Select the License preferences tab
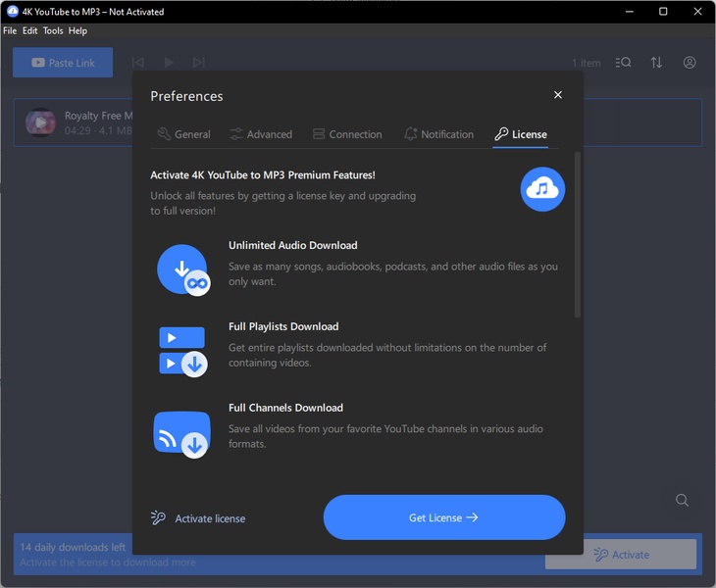Image resolution: width=716 pixels, height=588 pixels. pos(521,134)
